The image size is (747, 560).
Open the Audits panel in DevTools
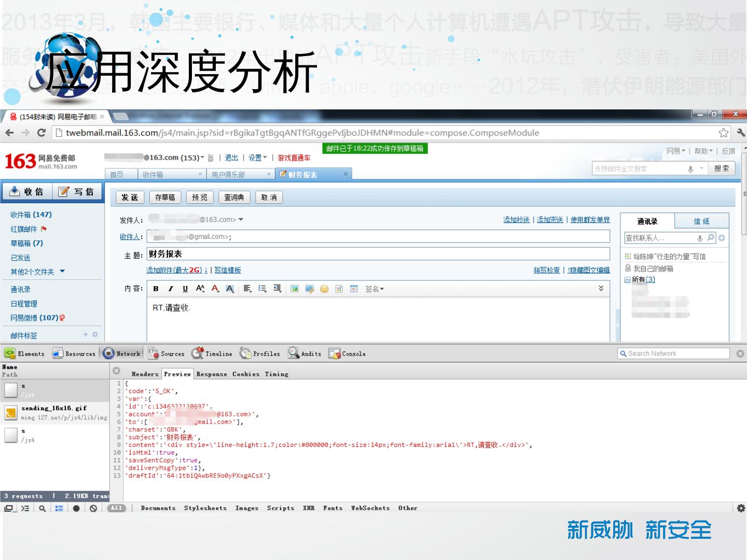[x=305, y=354]
